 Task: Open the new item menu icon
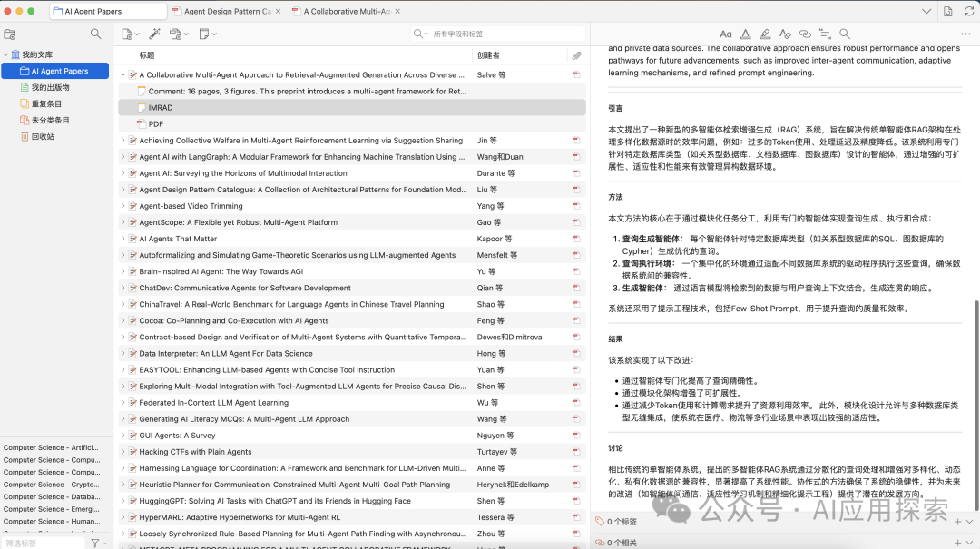pyautogui.click(x=130, y=34)
